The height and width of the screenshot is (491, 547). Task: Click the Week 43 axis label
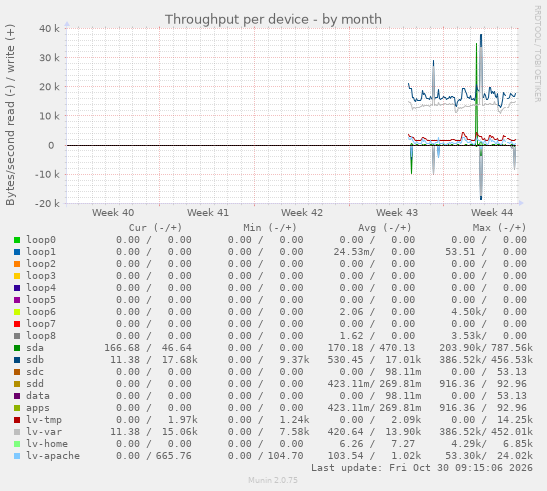[397, 213]
